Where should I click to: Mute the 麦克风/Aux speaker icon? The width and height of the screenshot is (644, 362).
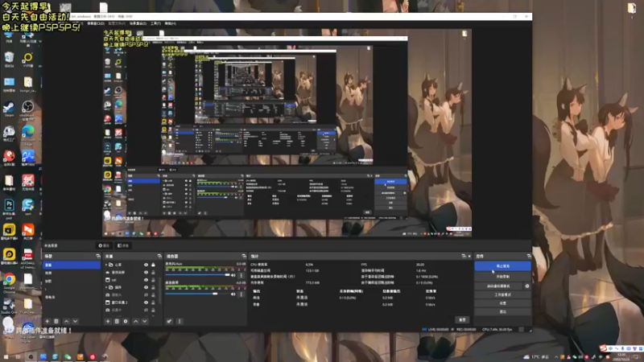tap(233, 275)
